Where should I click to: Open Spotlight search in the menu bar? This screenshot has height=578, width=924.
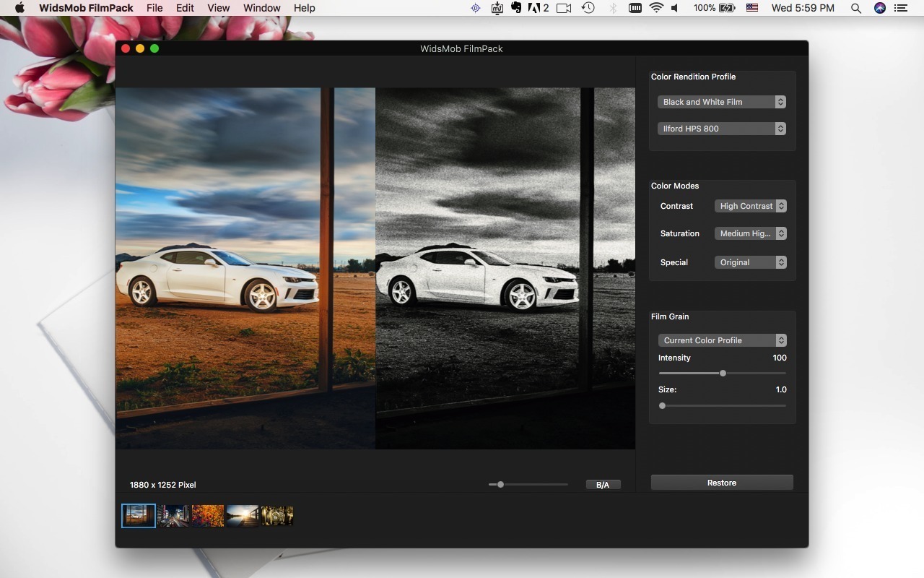pyautogui.click(x=855, y=8)
